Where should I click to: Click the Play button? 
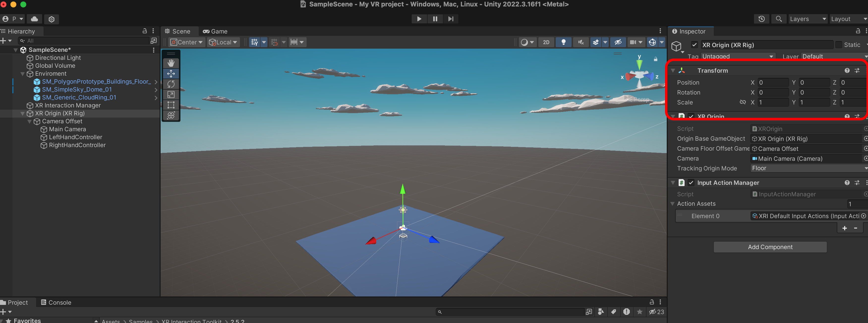419,19
